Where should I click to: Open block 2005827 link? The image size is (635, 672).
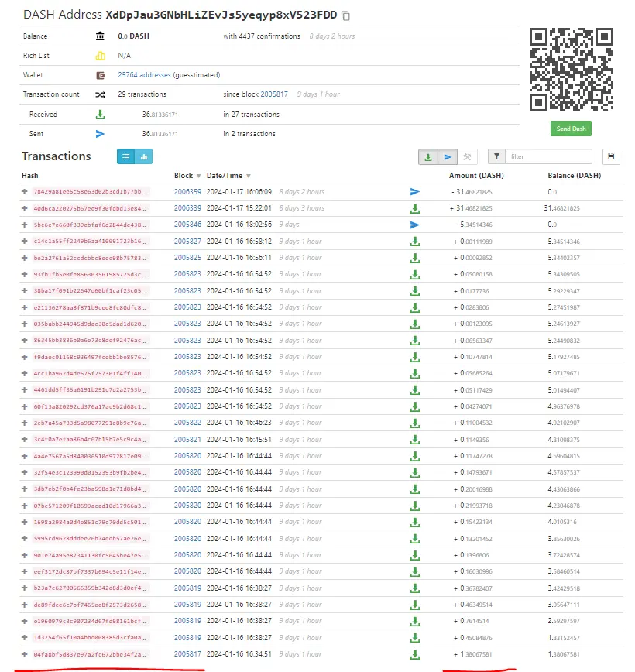(187, 242)
